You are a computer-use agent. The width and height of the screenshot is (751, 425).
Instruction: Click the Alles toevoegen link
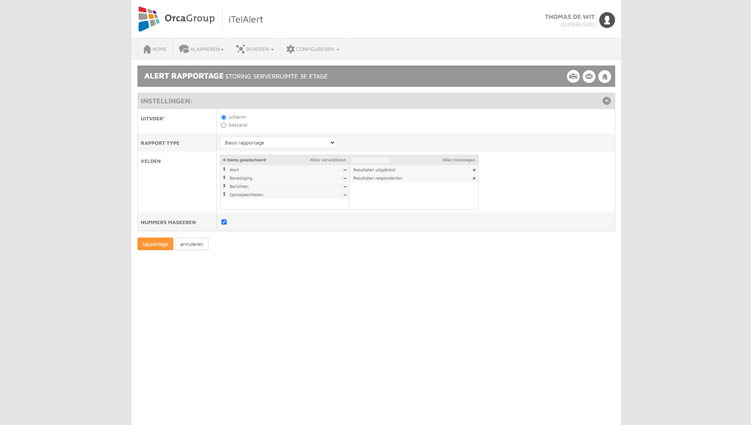(x=458, y=160)
